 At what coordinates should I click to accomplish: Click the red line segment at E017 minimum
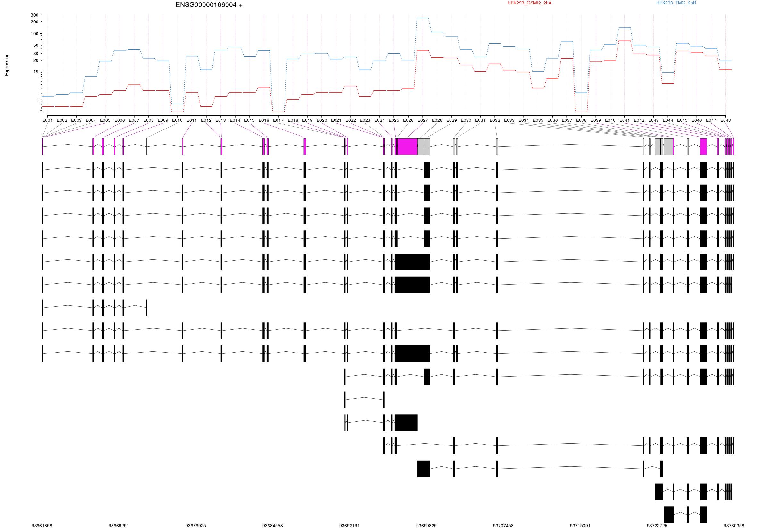point(278,112)
